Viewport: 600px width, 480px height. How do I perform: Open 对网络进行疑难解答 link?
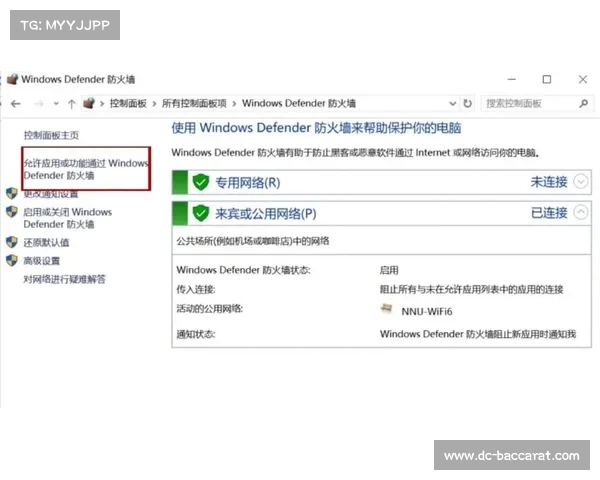click(64, 279)
